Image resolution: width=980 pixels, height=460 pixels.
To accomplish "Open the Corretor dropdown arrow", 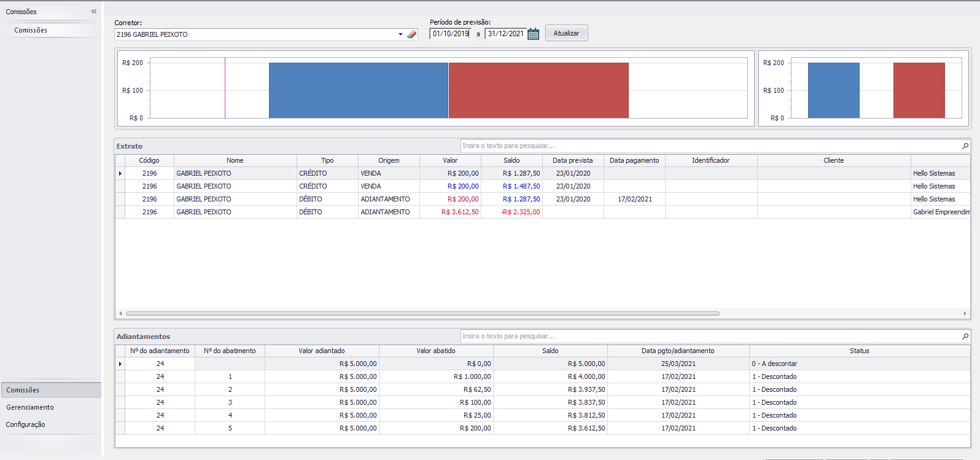I will pyautogui.click(x=400, y=34).
